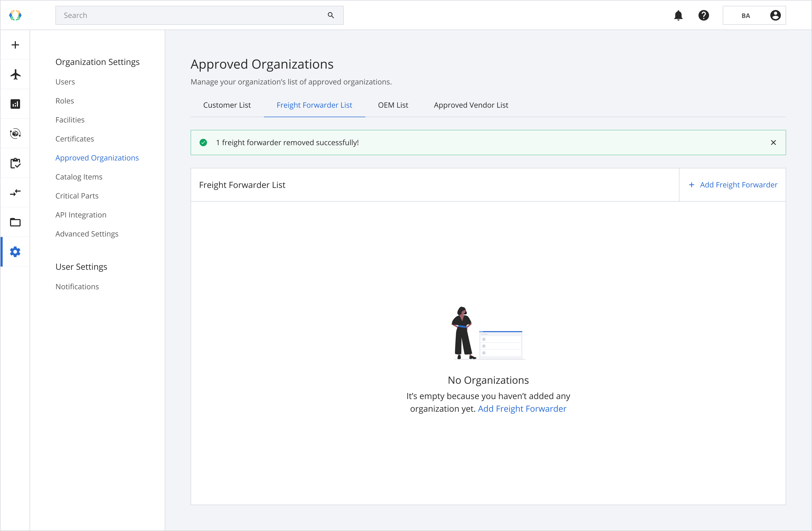Image resolution: width=812 pixels, height=531 pixels.
Task: Go to Certificates settings
Action: 75,139
